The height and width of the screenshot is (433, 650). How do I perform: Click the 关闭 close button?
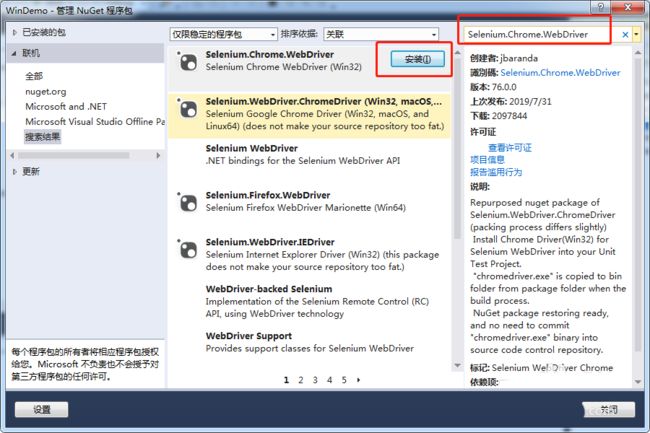tap(609, 409)
